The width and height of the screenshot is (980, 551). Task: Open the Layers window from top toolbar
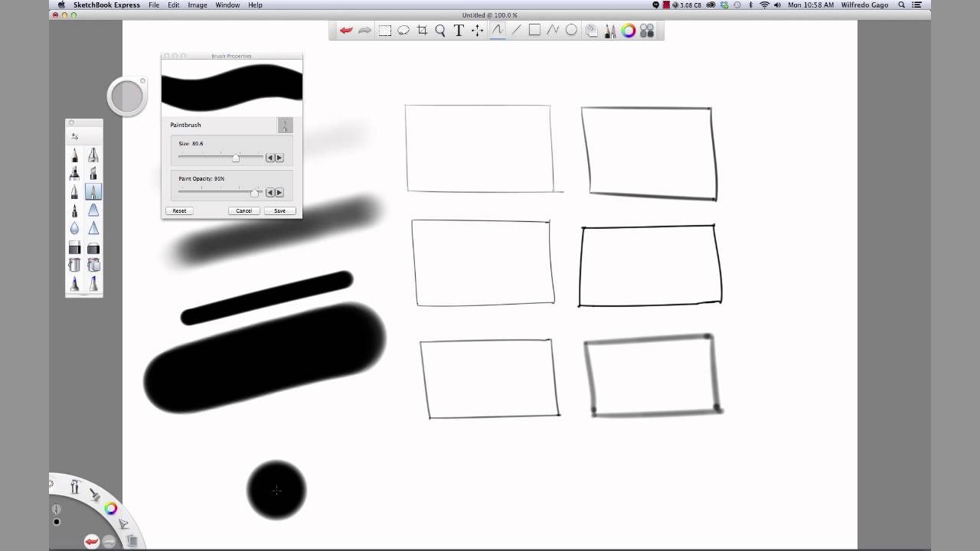[x=592, y=31]
